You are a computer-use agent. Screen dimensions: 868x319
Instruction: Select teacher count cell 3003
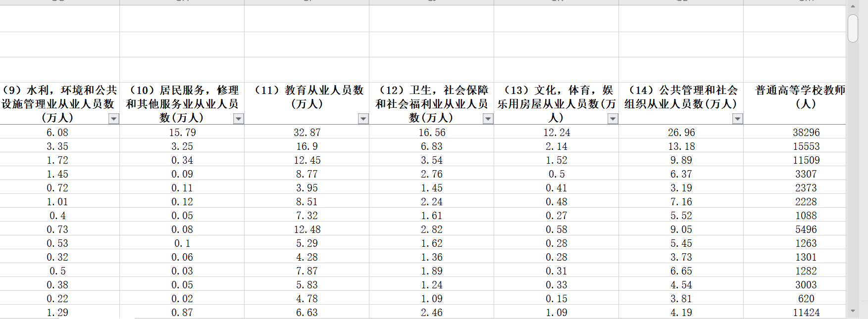pos(795,285)
